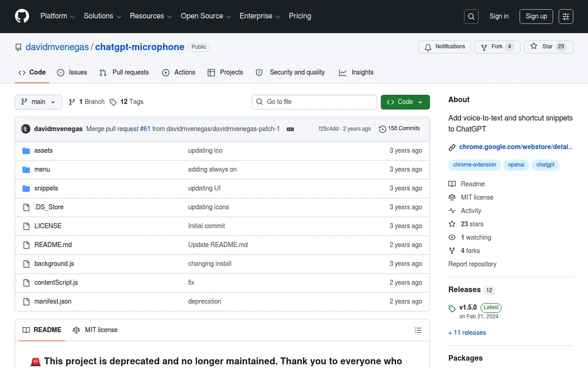The height and width of the screenshot is (368, 588).
Task: Click the history clock icon beside Commits
Action: tap(382, 129)
